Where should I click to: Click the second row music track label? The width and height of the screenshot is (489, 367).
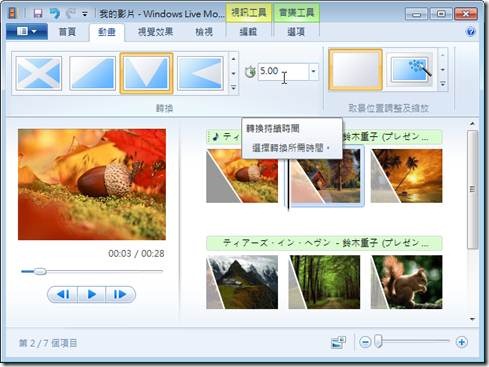tap(324, 243)
